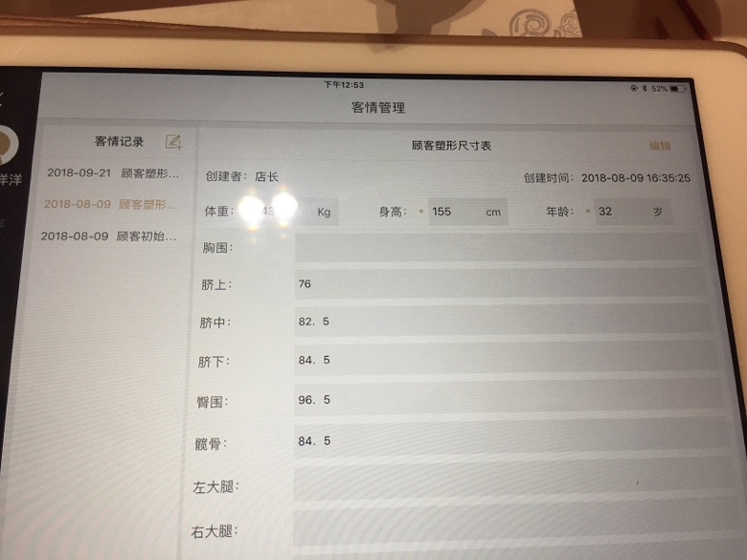The image size is (747, 560).
Task: Click the close X icon at top-left
Action: coord(2,99)
